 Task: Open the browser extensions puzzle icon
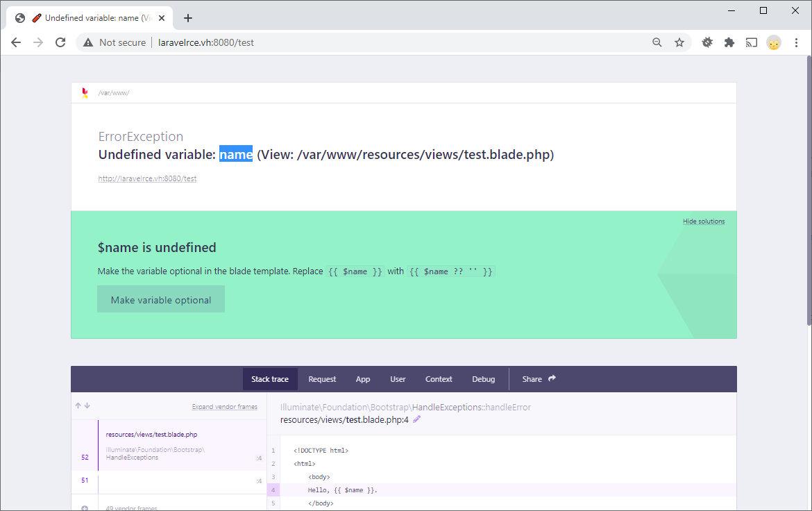point(729,42)
